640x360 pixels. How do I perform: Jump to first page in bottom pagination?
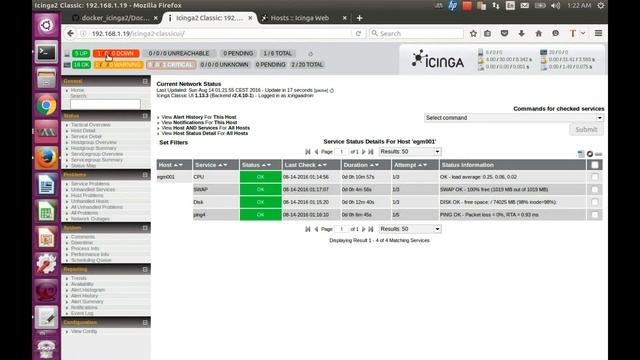point(308,229)
